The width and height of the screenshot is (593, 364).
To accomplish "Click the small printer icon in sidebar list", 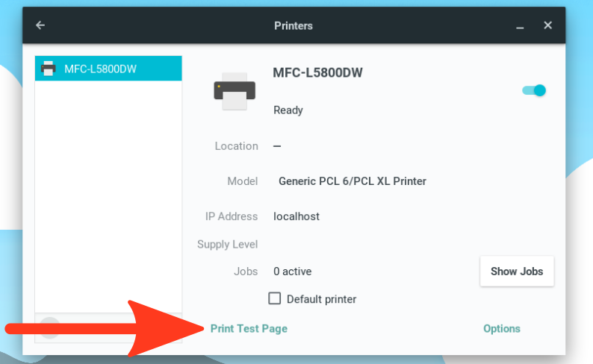I will coord(49,69).
